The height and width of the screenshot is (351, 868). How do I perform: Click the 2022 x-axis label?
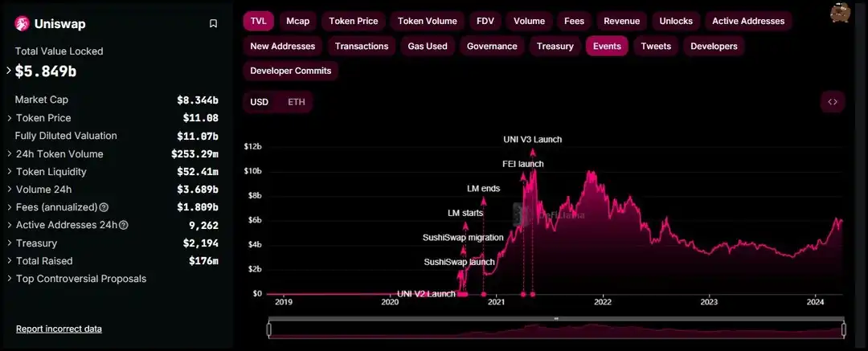602,302
